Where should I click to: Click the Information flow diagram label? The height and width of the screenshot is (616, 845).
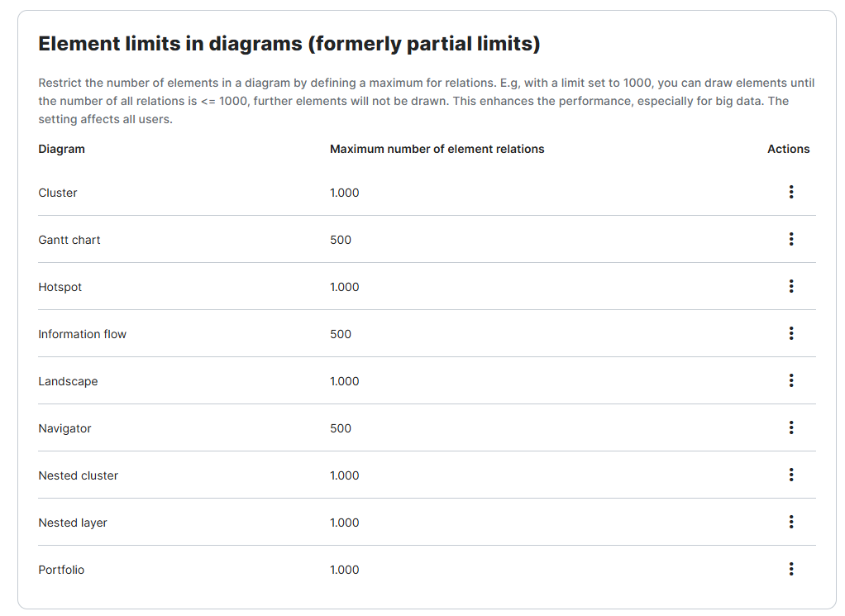83,334
